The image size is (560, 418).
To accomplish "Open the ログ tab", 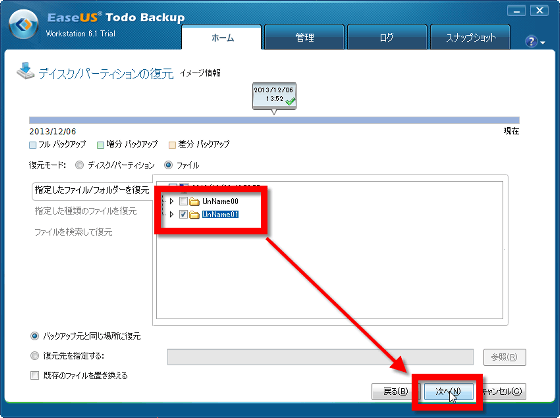I will tap(387, 37).
